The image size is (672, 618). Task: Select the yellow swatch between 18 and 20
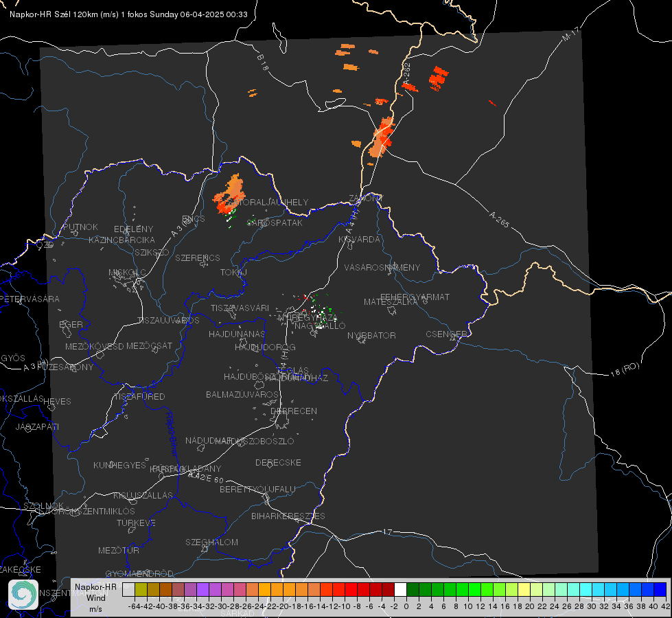[524, 590]
